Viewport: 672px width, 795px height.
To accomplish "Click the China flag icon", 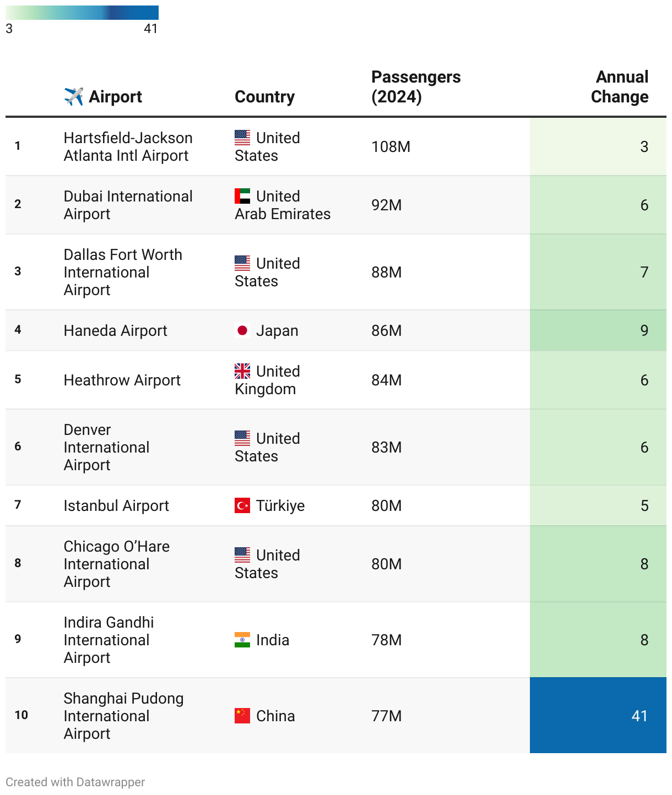I will pyautogui.click(x=242, y=716).
